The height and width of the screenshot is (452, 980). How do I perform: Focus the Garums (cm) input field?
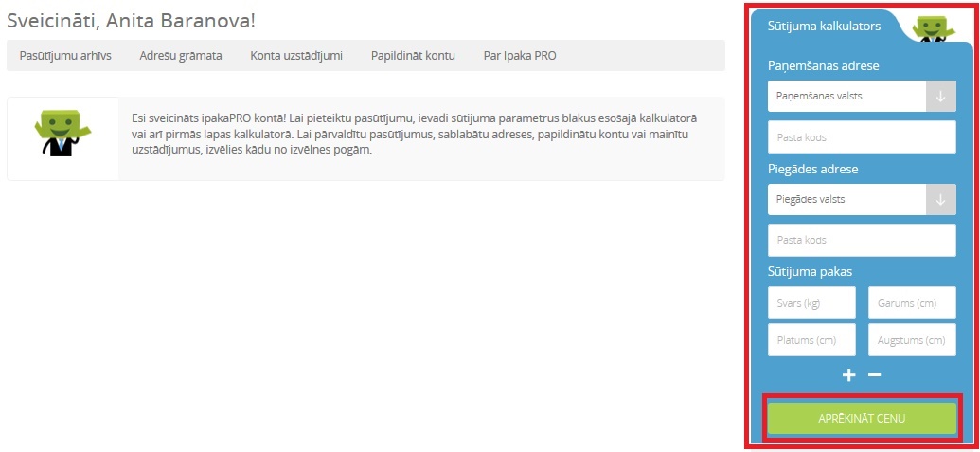point(912,303)
